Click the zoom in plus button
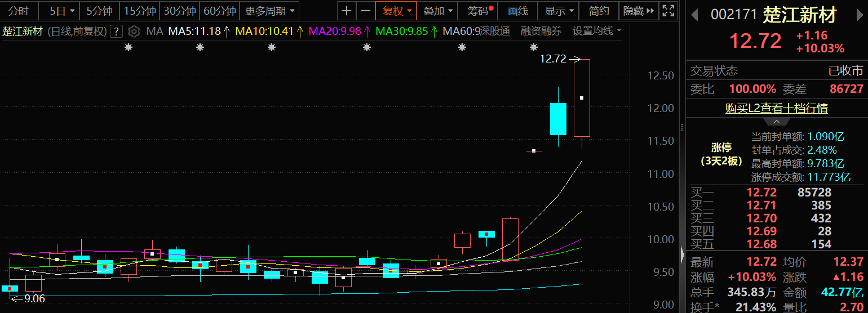 pyautogui.click(x=347, y=11)
